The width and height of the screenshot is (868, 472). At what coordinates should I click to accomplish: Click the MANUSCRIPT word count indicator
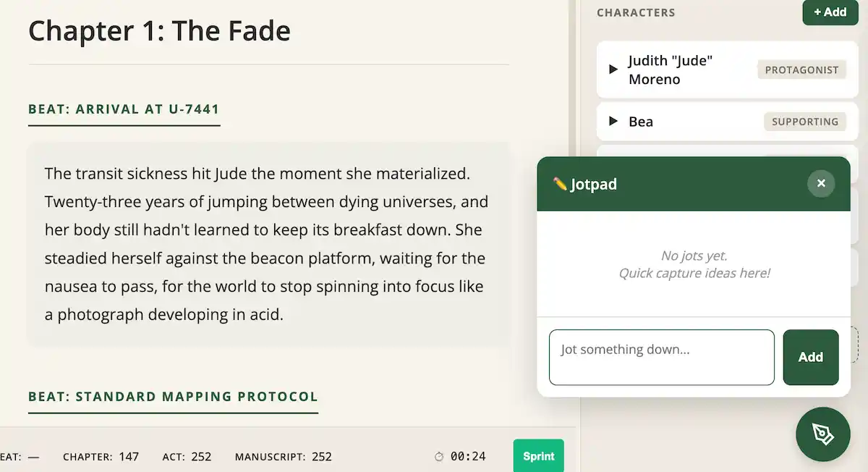(x=282, y=456)
